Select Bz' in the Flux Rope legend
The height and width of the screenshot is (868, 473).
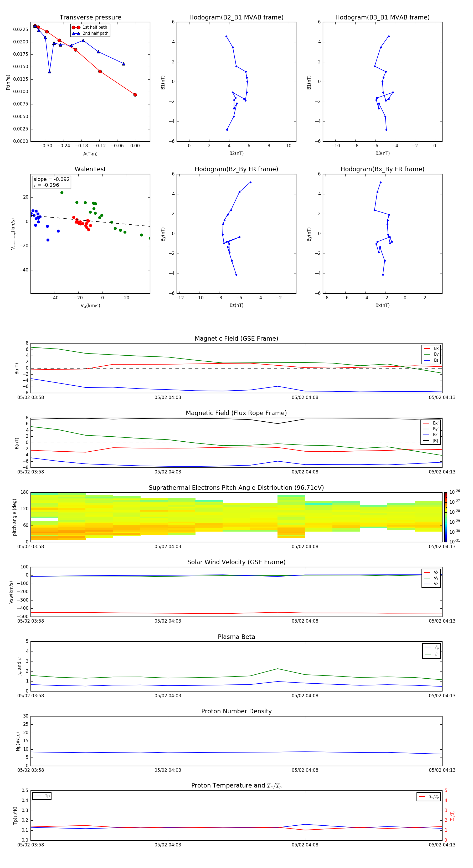(431, 435)
